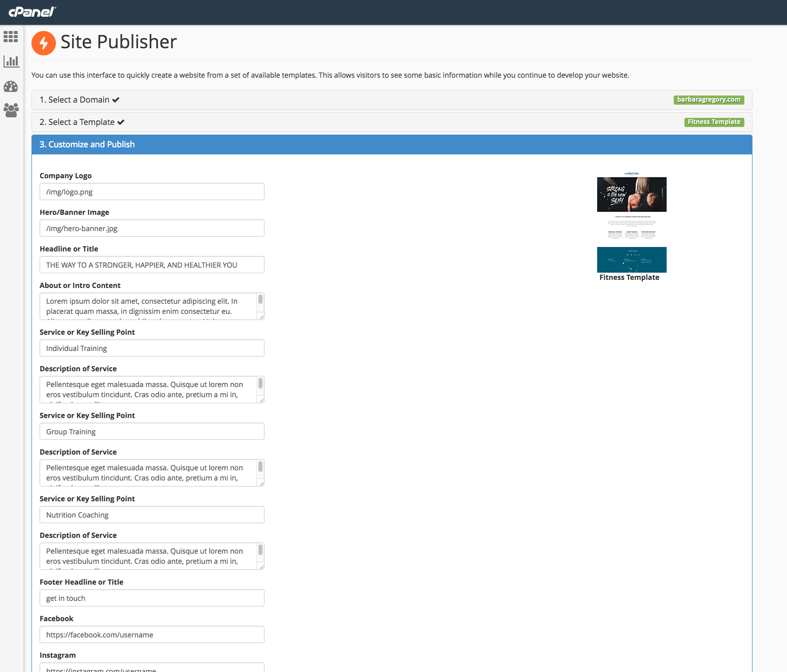Click the green Fitness Template badge

tap(713, 122)
